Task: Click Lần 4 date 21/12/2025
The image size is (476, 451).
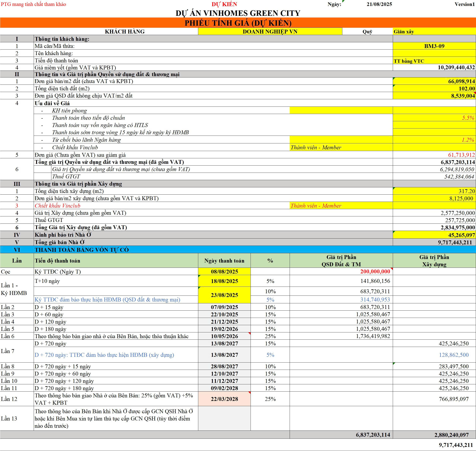Action: click(225, 322)
